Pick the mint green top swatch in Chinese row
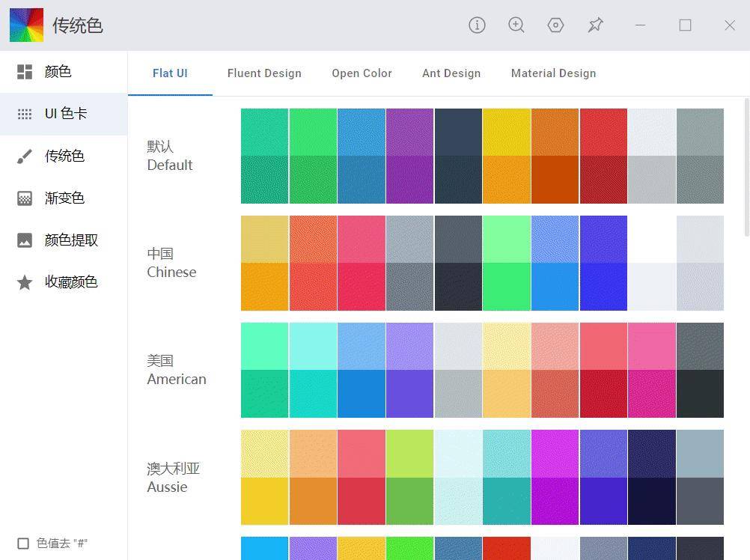Viewport: 750px width, 560px height. (x=507, y=239)
